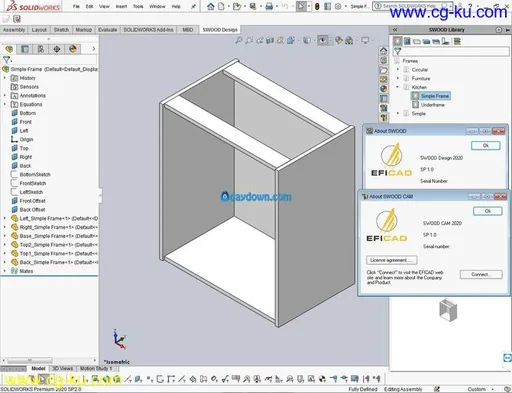This screenshot has height=393, width=512.
Task: Expand the Circular folder in the SWOOD Library
Action: click(x=398, y=69)
